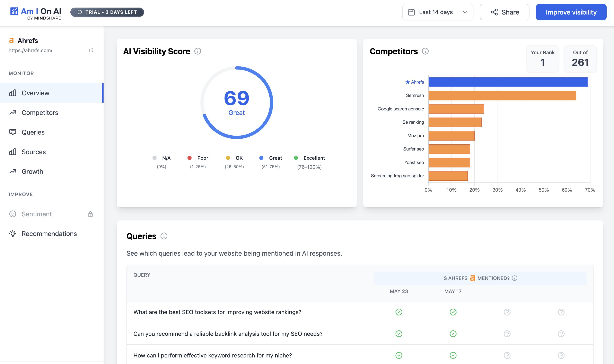Toggle the May 23 mention check for the backlink query

coord(399,334)
